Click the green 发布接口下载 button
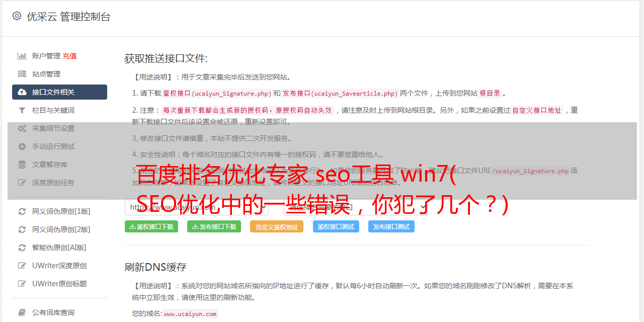This screenshot has height=322, width=644. [x=214, y=226]
